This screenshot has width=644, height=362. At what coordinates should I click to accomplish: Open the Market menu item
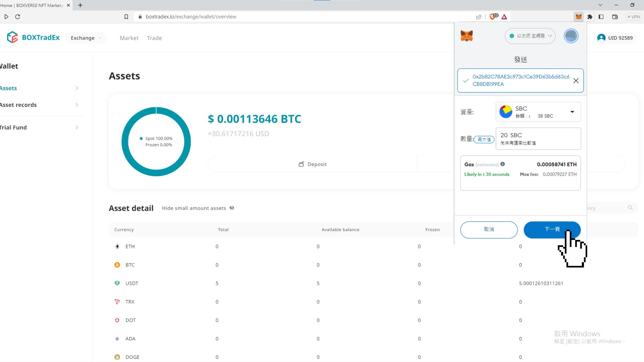click(x=129, y=38)
